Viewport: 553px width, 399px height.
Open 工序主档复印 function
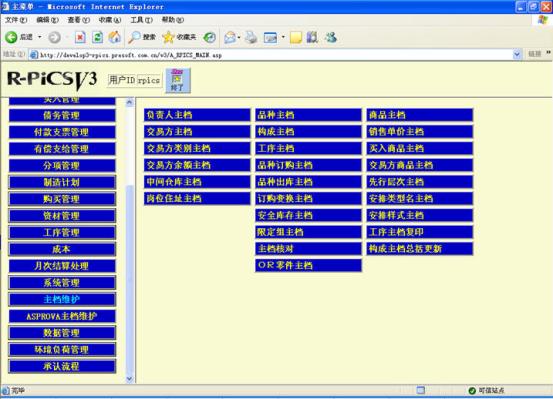(x=420, y=232)
